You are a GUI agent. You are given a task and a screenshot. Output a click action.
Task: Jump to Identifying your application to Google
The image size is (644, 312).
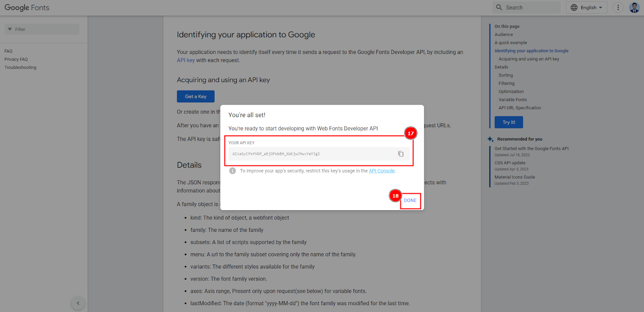pos(531,51)
